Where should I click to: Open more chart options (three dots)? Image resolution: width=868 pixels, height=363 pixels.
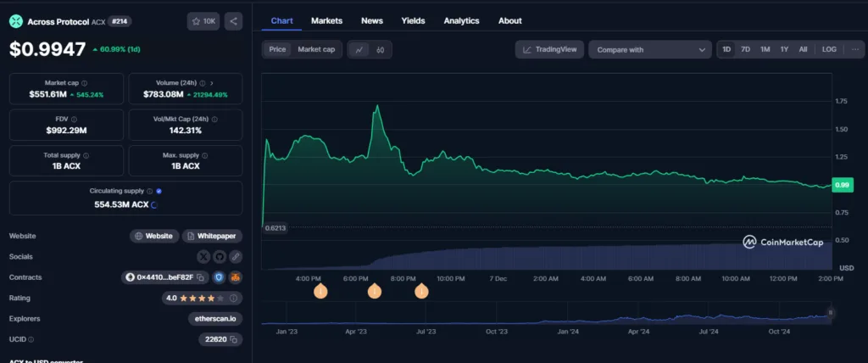tap(855, 49)
